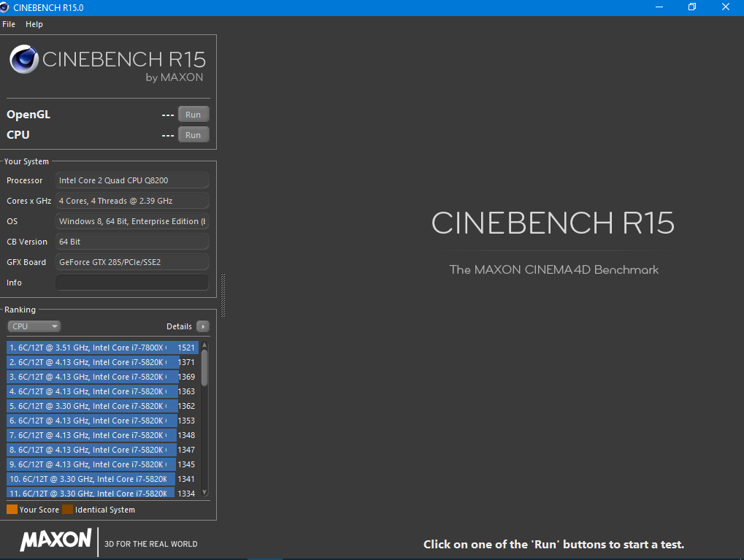
Task: Select ranking 1 i7-7800X score 1521
Action: tap(102, 348)
